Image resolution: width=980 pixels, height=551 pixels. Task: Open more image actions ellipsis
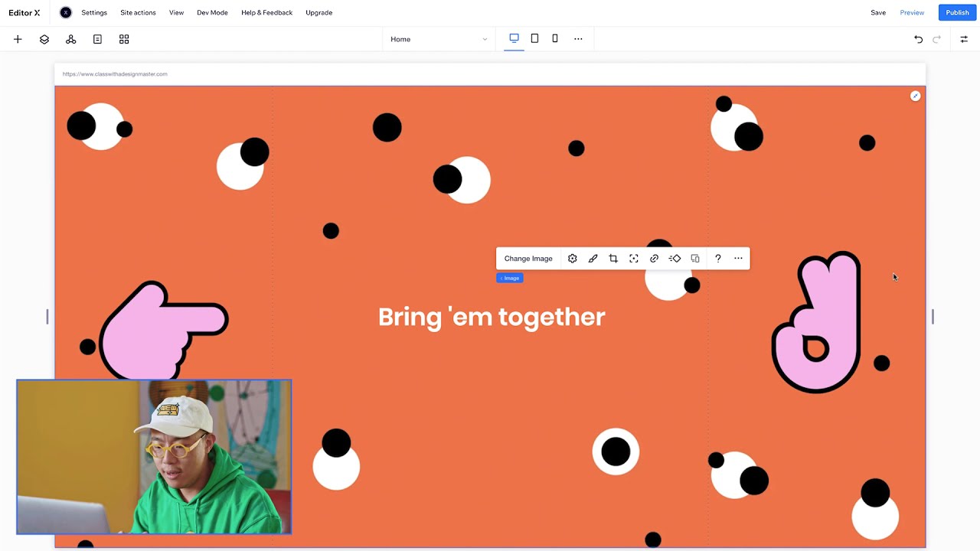coord(738,259)
